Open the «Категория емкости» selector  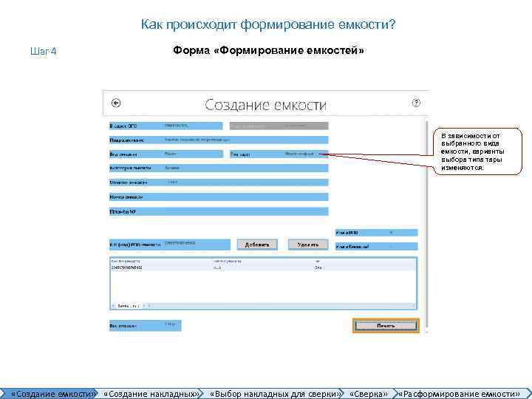tap(219, 168)
